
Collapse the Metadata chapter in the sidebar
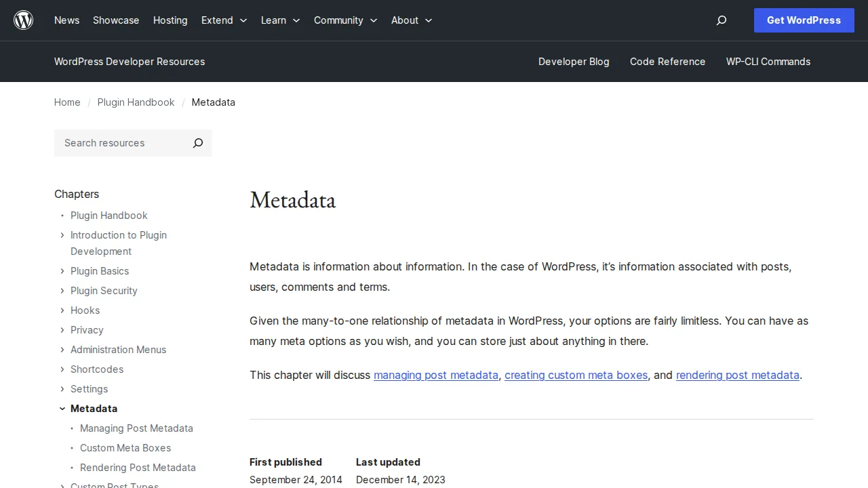[x=62, y=408]
